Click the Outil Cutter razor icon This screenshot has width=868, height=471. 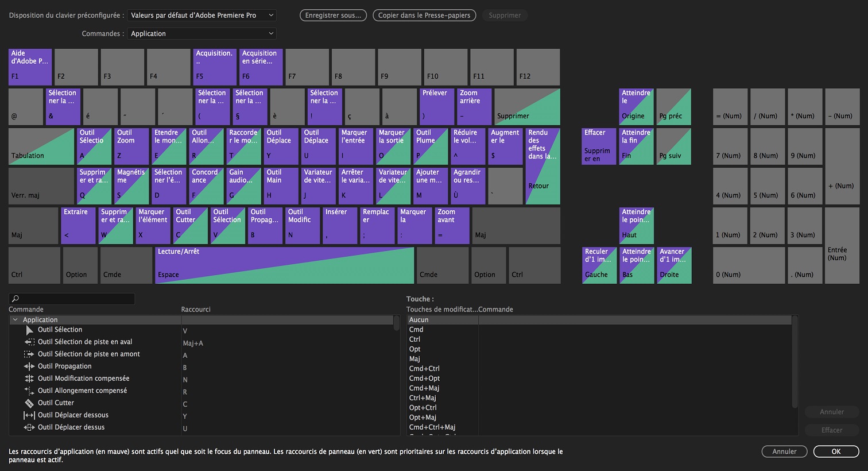pyautogui.click(x=29, y=403)
